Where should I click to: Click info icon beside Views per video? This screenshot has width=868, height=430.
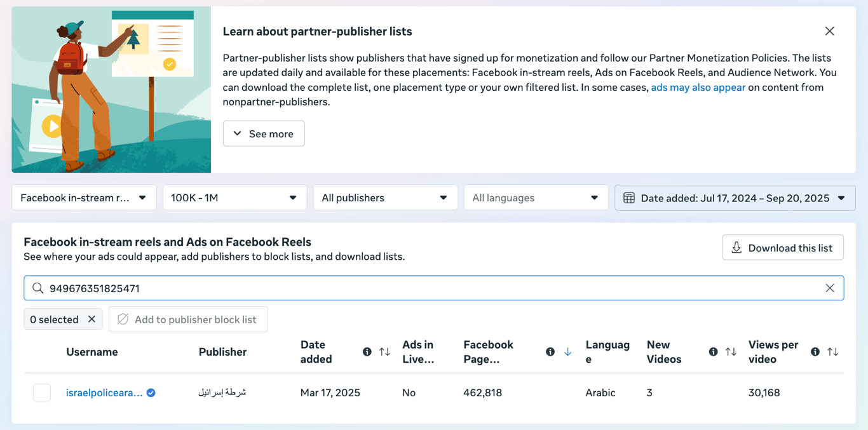click(815, 352)
